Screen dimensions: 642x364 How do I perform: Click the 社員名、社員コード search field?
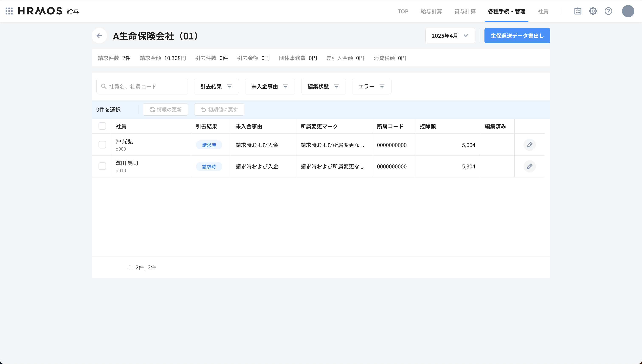(x=142, y=86)
